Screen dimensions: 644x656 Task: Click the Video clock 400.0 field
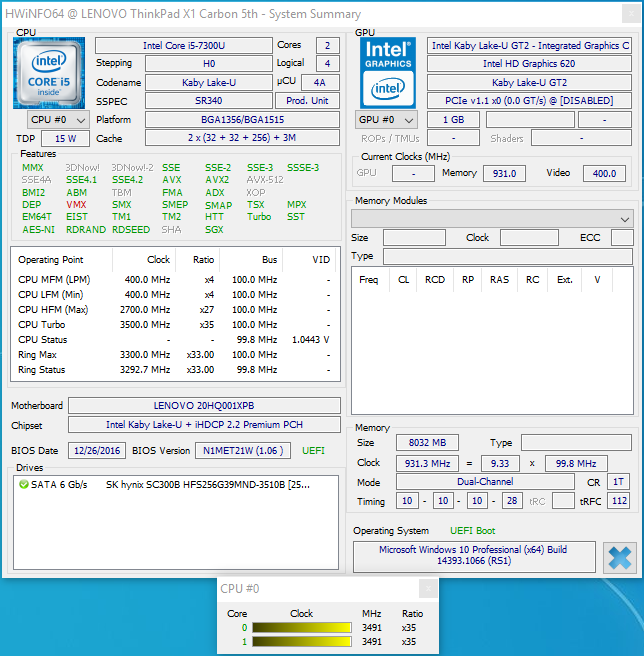pyautogui.click(x=604, y=173)
